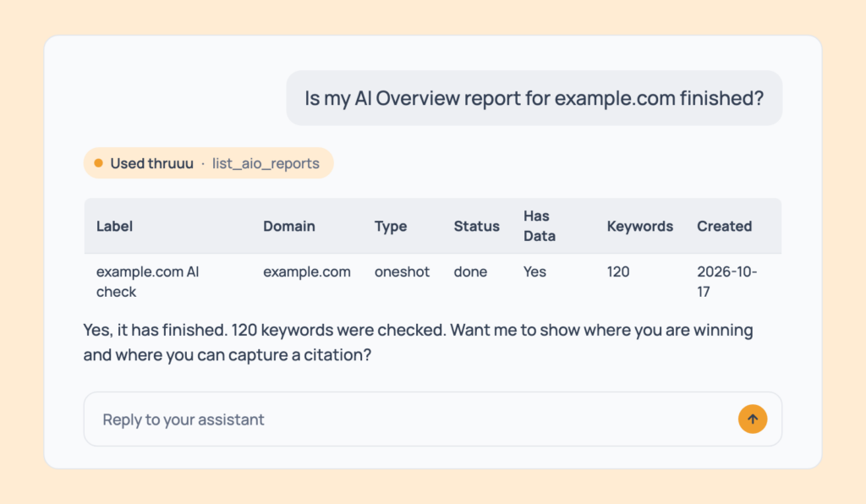The height and width of the screenshot is (504, 866).
Task: Click the orange send arrow button
Action: [752, 419]
